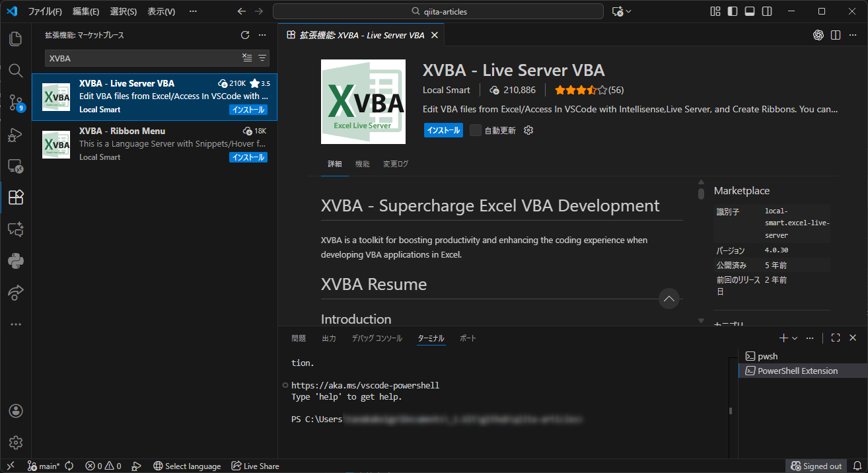
Task: Open the customize layout button
Action: [715, 11]
